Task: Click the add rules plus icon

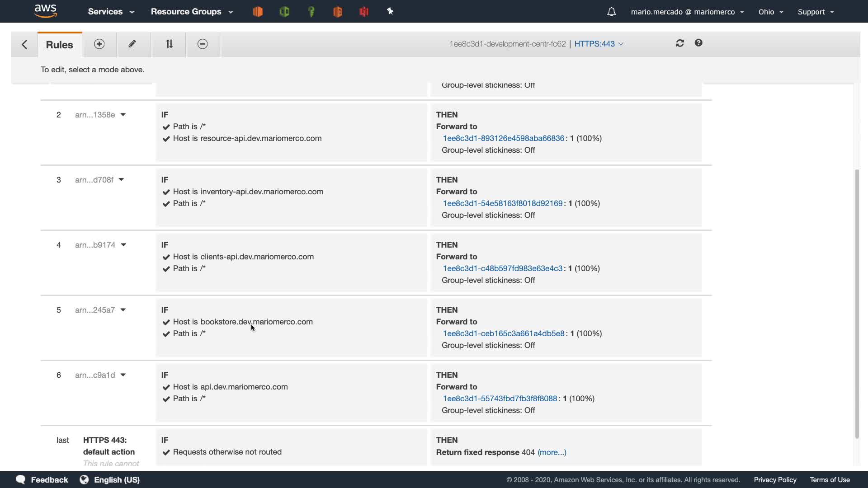Action: pos(99,44)
